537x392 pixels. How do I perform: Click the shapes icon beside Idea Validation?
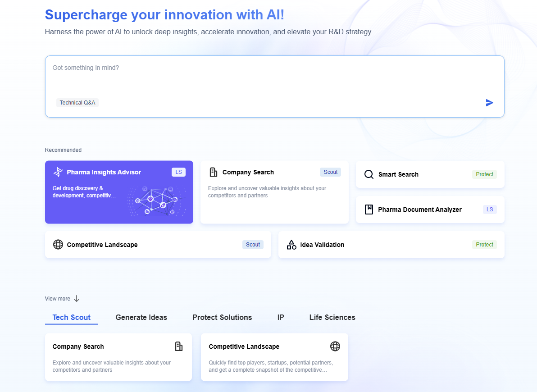291,245
